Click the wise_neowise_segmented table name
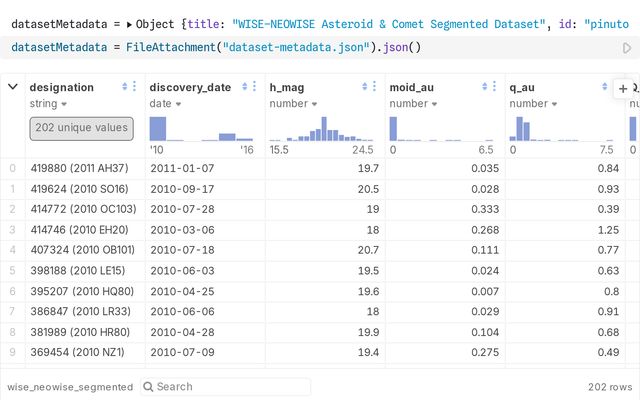Screen dimensions: 640x400 [x=69, y=386]
